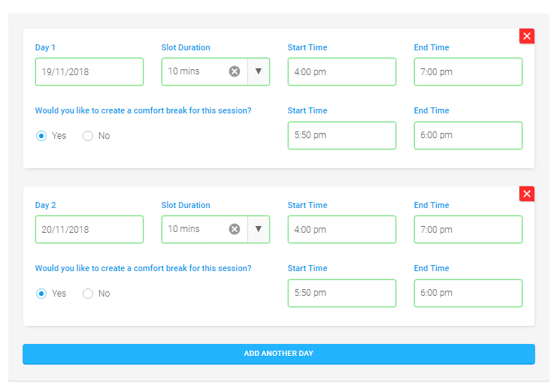
Task: Remove Day 2 with red X icon
Action: pos(527,194)
